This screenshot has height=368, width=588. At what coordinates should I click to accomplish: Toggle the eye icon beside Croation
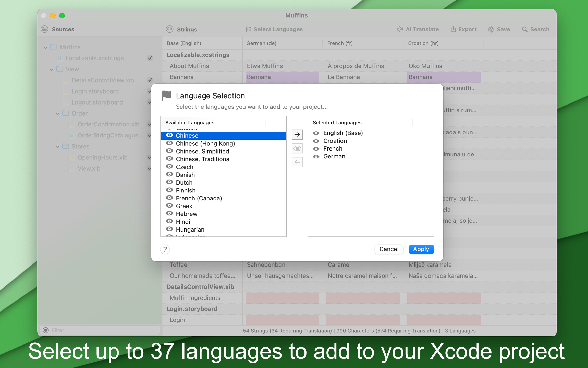pyautogui.click(x=316, y=141)
